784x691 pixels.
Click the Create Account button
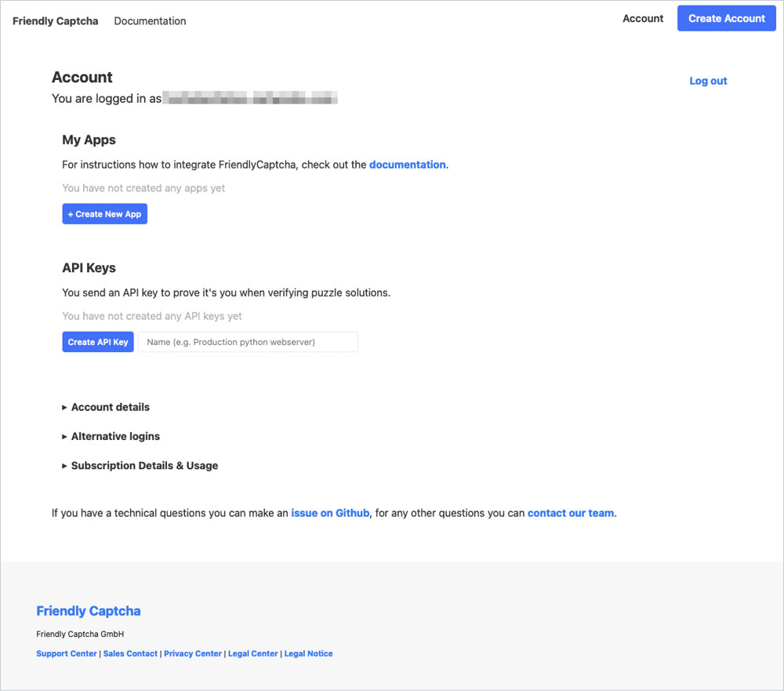[726, 17]
